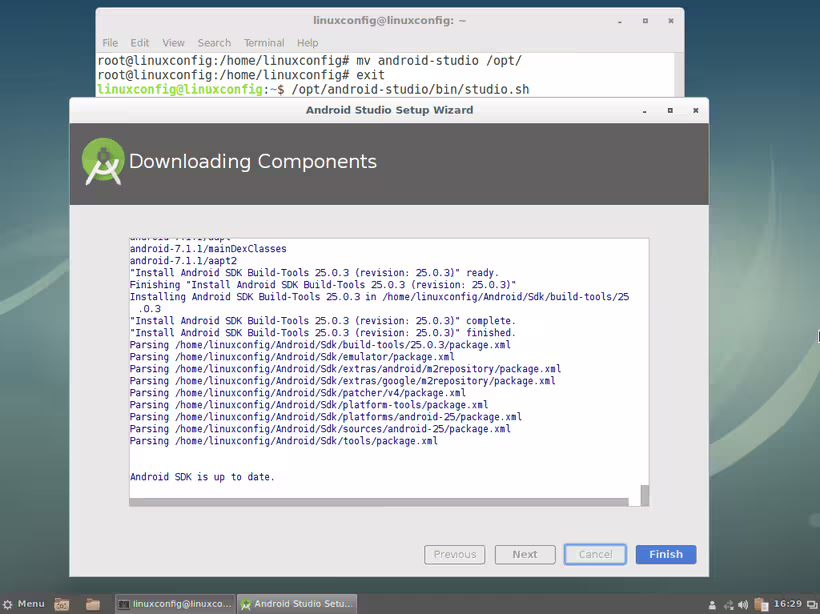This screenshot has height=614, width=820.
Task: Close the Android Studio Setup Wizard window
Action: tap(696, 111)
